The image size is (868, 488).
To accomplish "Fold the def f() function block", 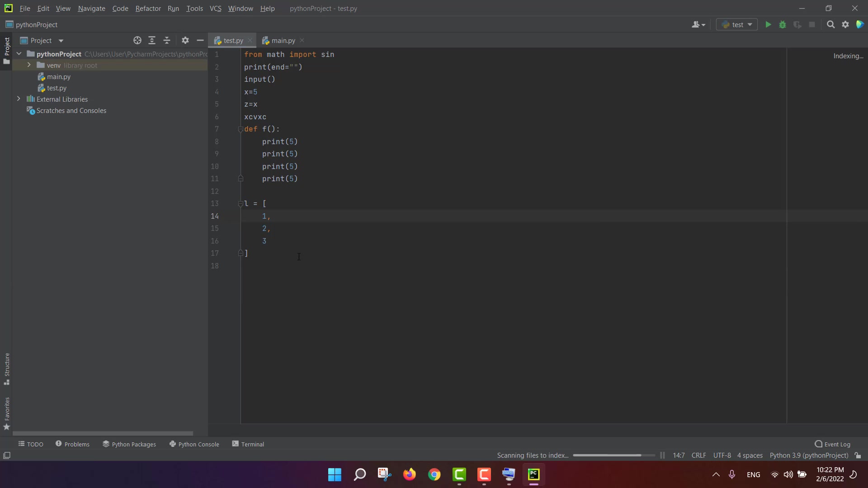I will pyautogui.click(x=241, y=129).
